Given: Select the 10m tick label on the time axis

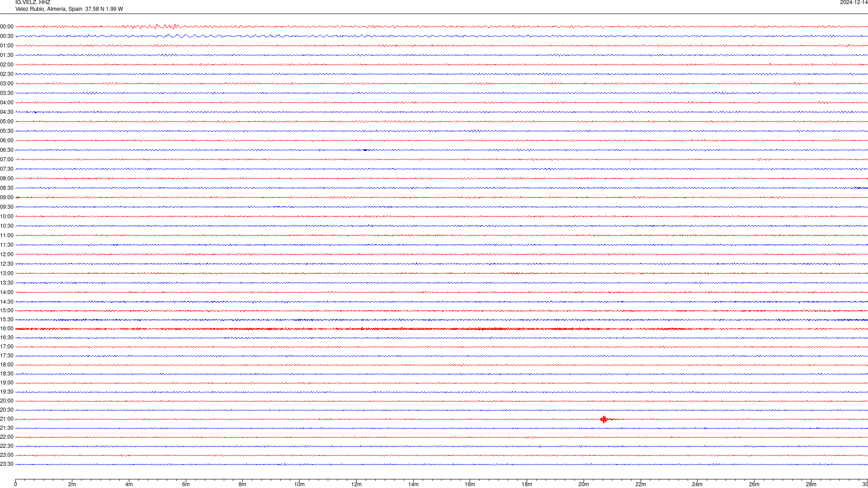Looking at the screenshot, I should (x=299, y=484).
